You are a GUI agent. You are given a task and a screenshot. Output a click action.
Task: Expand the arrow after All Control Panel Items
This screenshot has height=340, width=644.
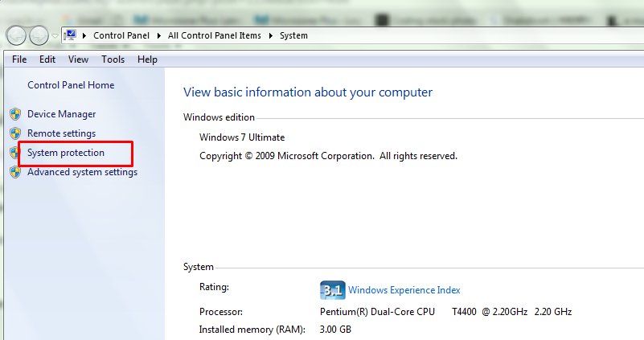click(x=271, y=35)
